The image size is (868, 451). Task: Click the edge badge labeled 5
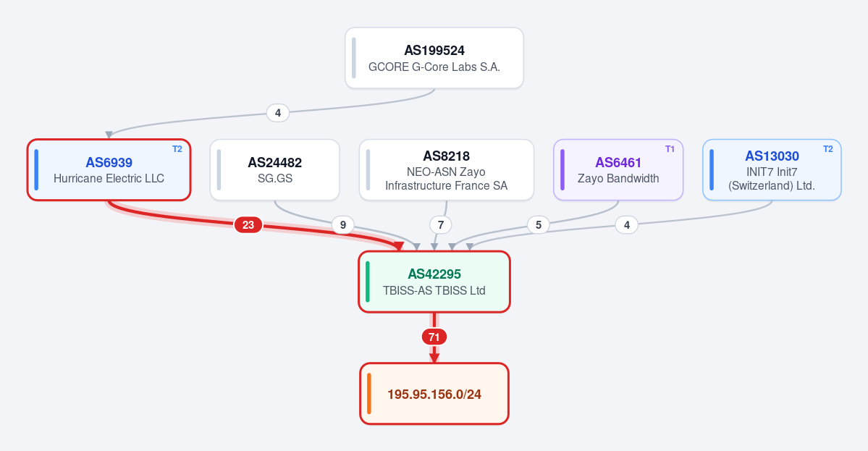[538, 224]
